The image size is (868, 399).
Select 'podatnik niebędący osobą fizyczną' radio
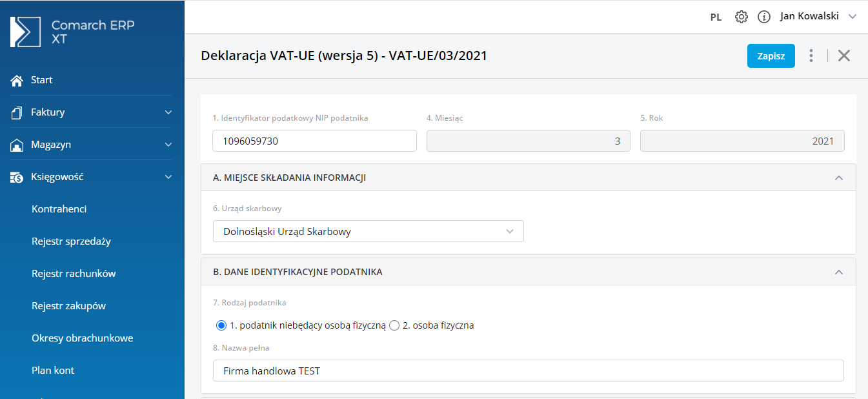221,325
